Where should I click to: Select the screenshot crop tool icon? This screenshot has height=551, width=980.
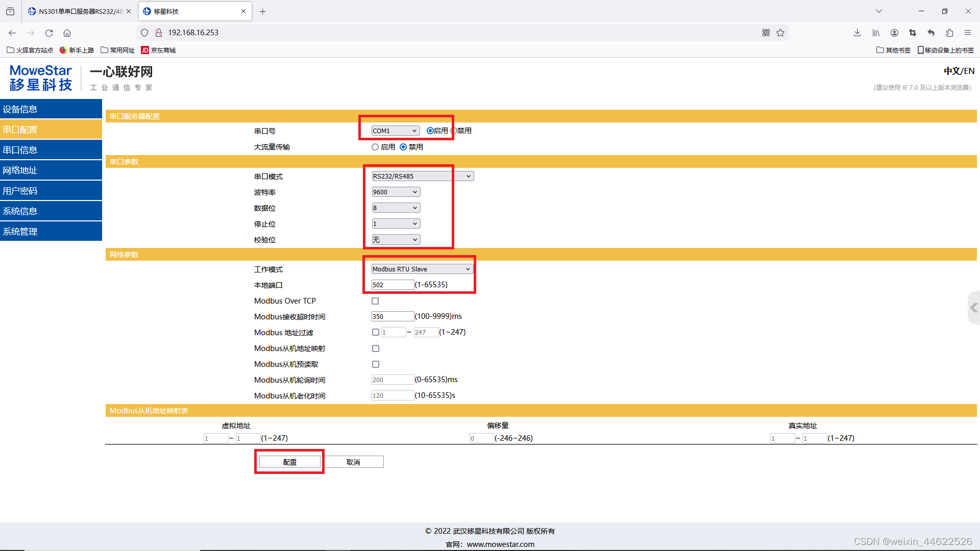(x=913, y=33)
